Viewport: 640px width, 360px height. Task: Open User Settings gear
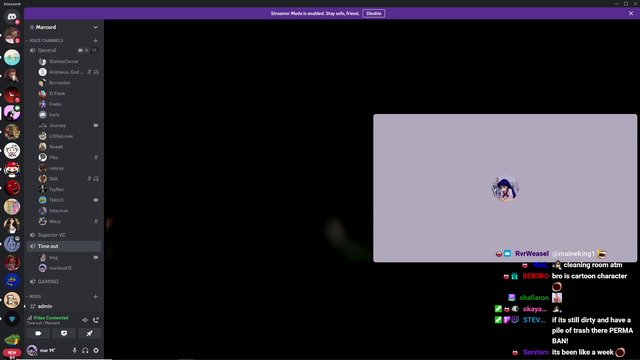pyautogui.click(x=96, y=350)
